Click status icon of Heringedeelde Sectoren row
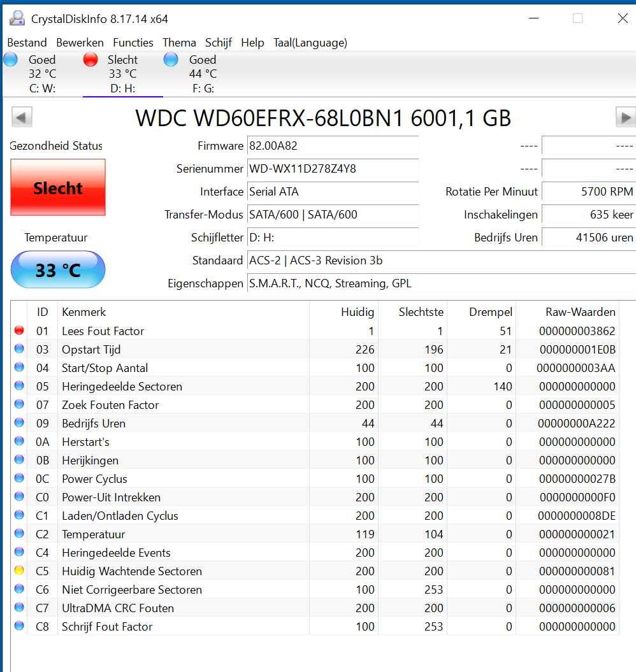The height and width of the screenshot is (672, 636). point(19,385)
